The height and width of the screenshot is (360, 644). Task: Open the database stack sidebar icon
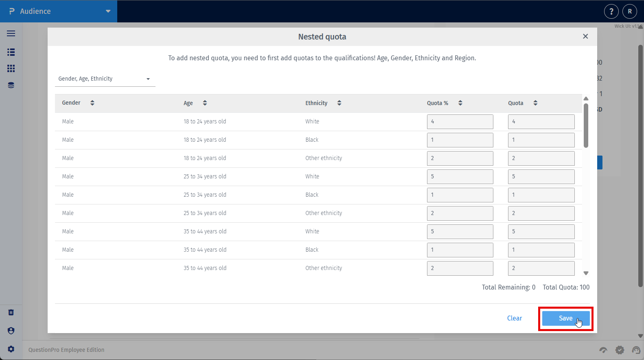click(x=11, y=85)
